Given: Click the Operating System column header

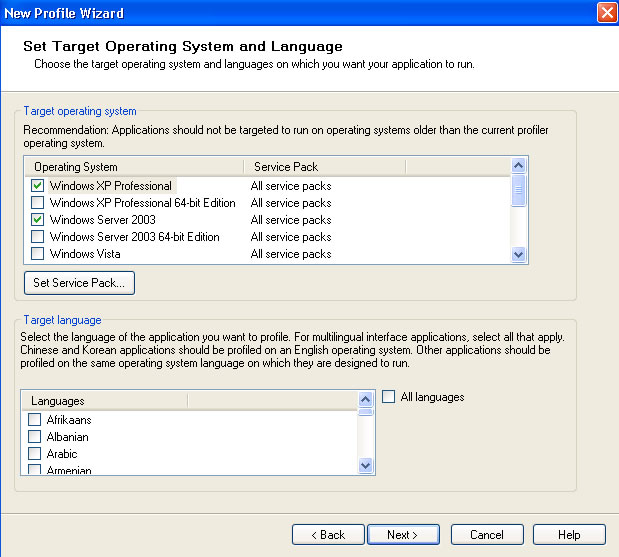Looking at the screenshot, I should coord(134,167).
